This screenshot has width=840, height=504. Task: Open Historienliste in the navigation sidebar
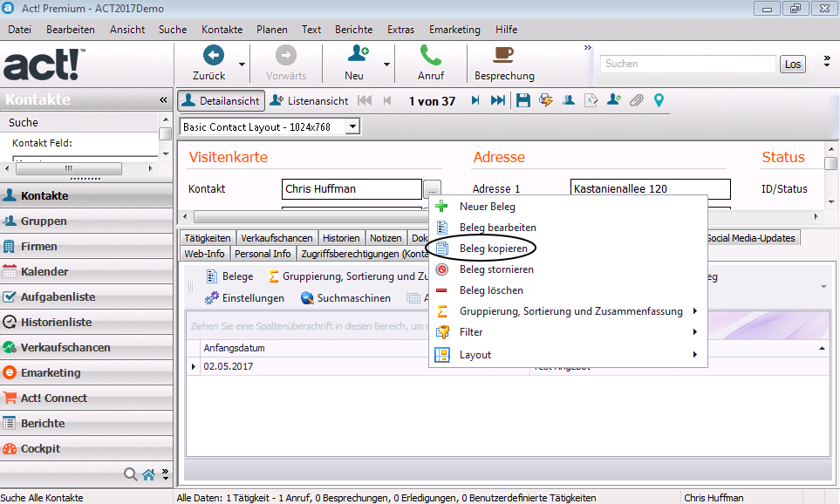tap(86, 323)
